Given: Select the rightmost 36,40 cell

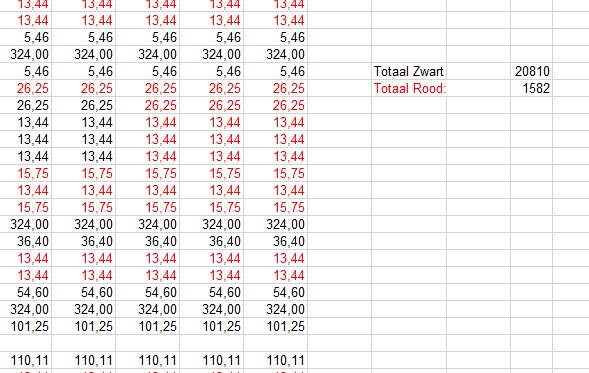Looking at the screenshot, I should pos(275,241).
